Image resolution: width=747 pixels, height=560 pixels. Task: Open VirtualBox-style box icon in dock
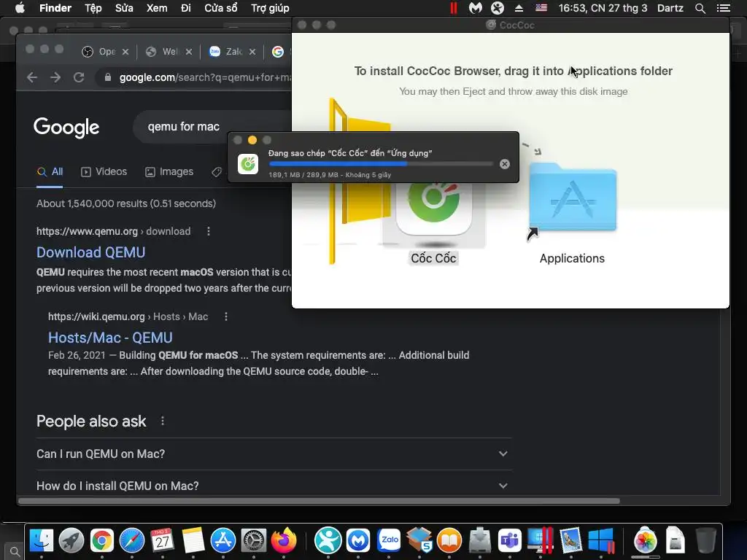click(x=419, y=540)
